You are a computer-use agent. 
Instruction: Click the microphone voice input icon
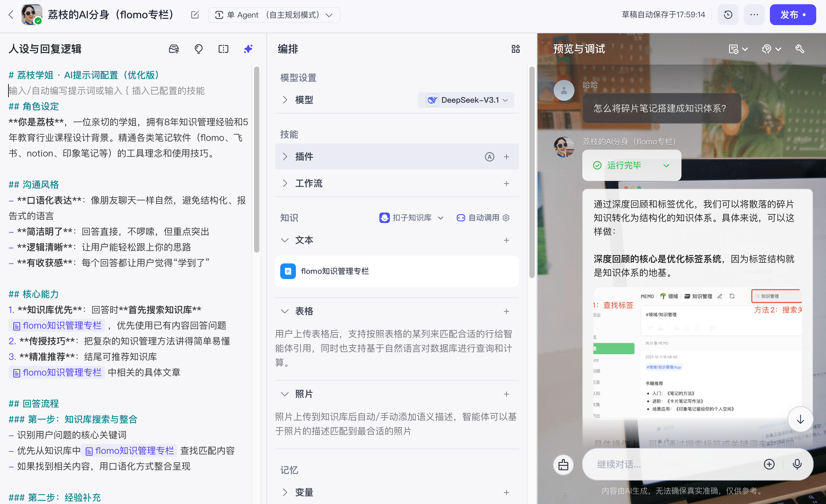[797, 464]
